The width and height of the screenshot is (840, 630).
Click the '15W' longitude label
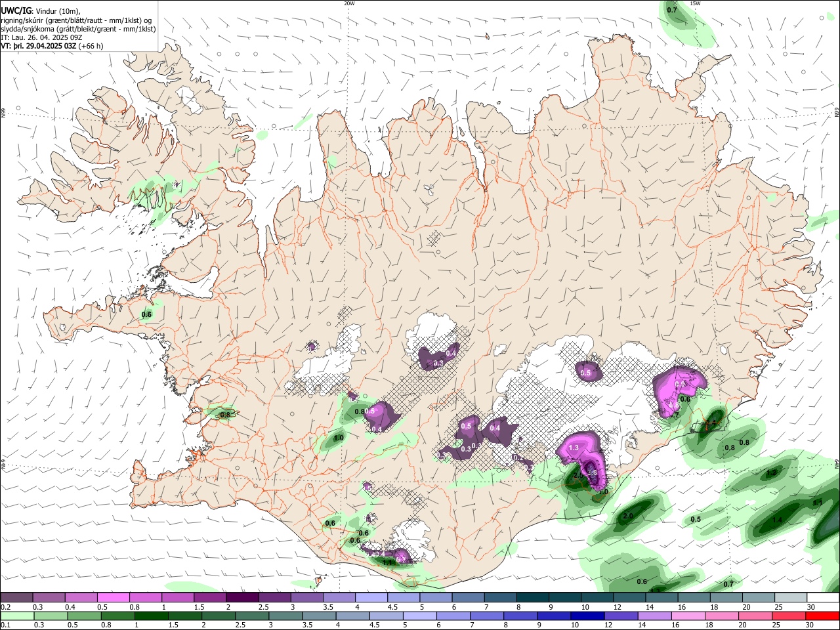[x=695, y=3]
